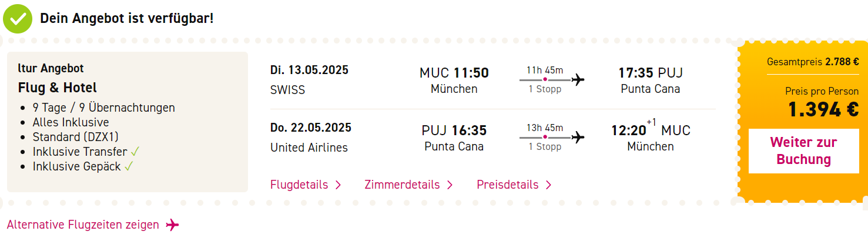Viewport: 868px width, 241px height.
Task: Click the airplane icon next to Alternative Flugzeiten
Action: [172, 225]
